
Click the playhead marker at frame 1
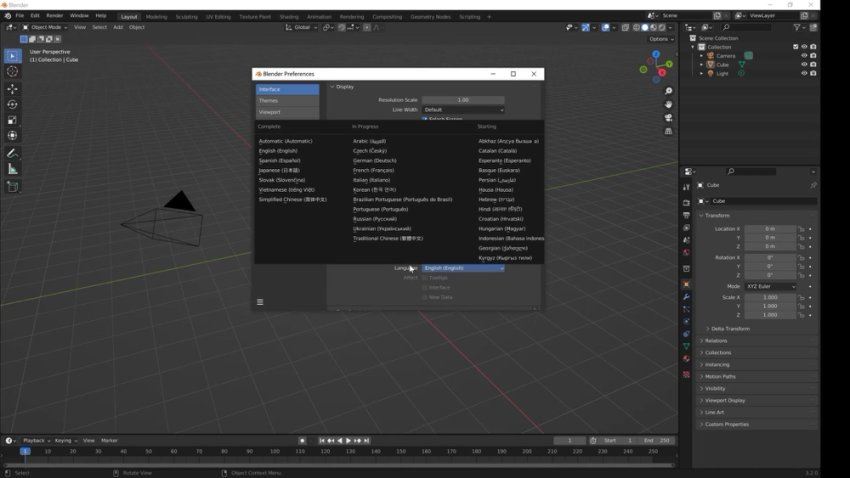click(x=25, y=451)
